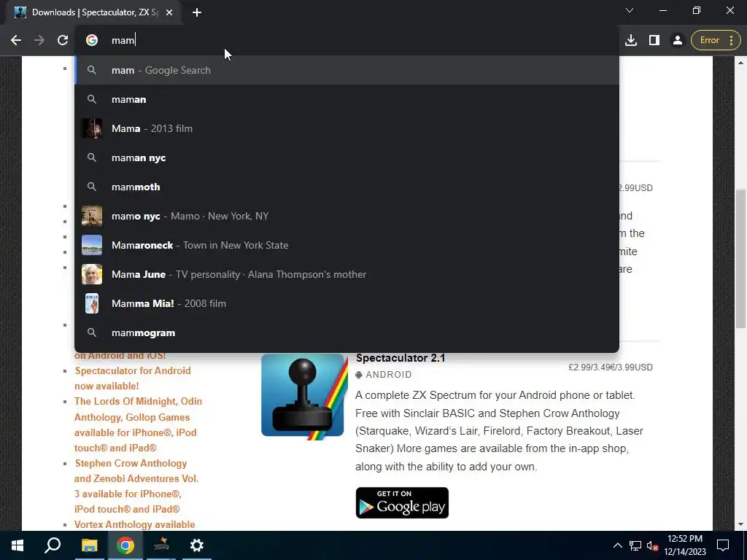
Task: Choose the 'maman nyc' suggestion
Action: coord(347,157)
